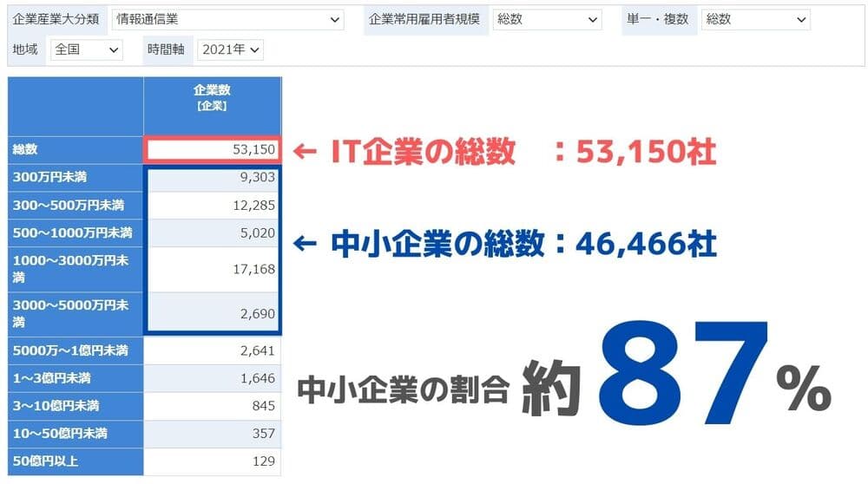Click the 357 value cell
The width and height of the screenshot is (868, 484).
click(212, 434)
